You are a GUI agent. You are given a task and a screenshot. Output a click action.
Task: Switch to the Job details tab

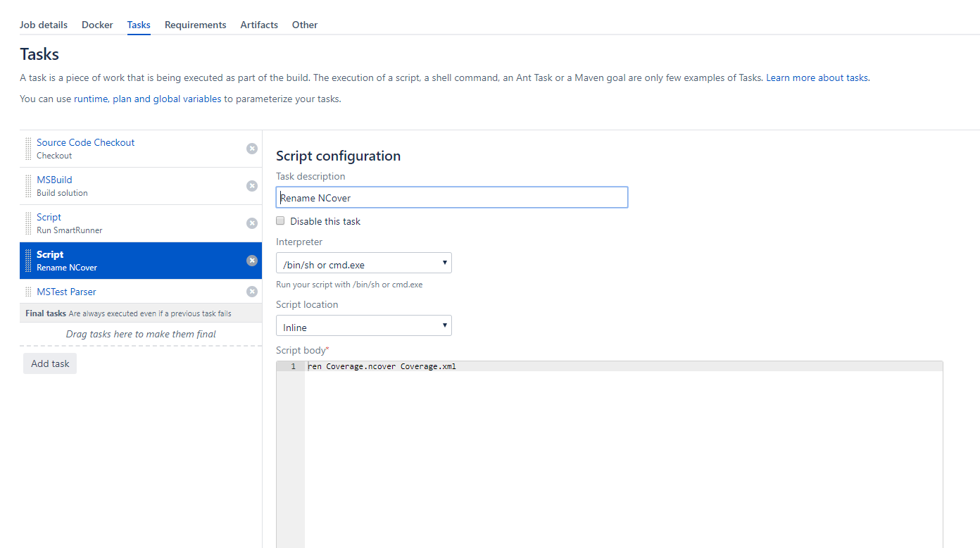[x=44, y=25]
